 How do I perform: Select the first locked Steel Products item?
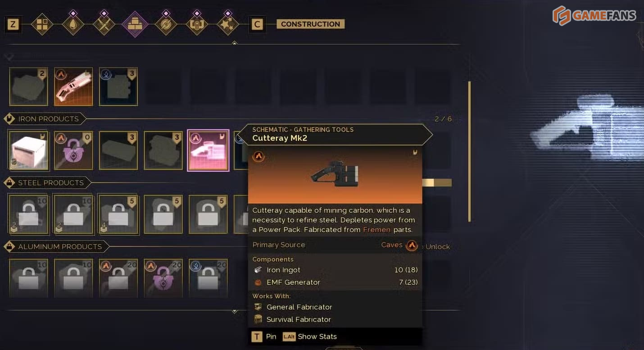pyautogui.click(x=28, y=214)
